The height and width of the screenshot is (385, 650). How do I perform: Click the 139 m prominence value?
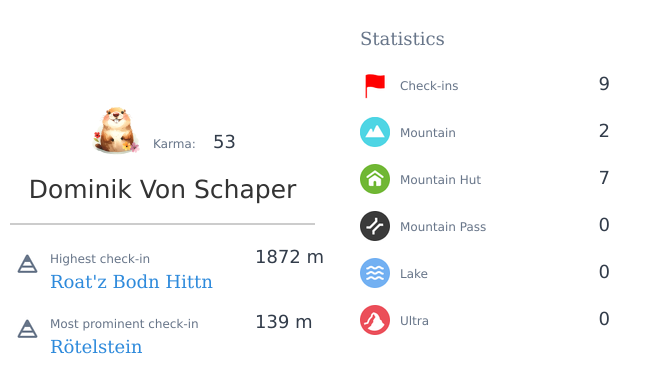(x=284, y=322)
